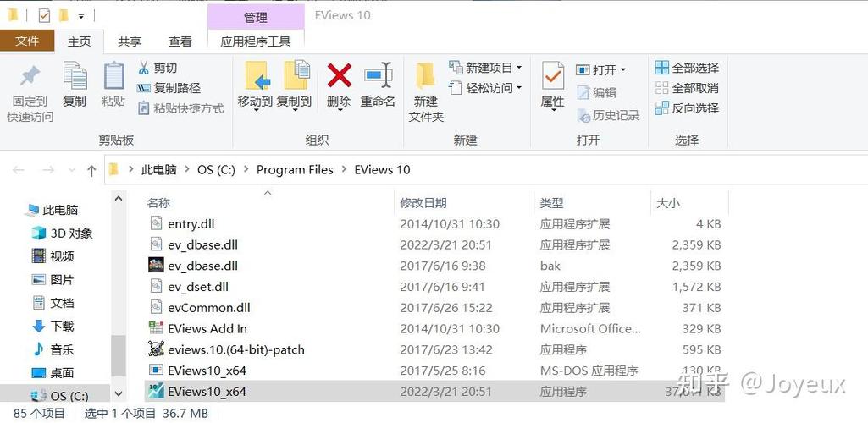Click 粘贴快捷方式 in the ribbon

(x=180, y=107)
